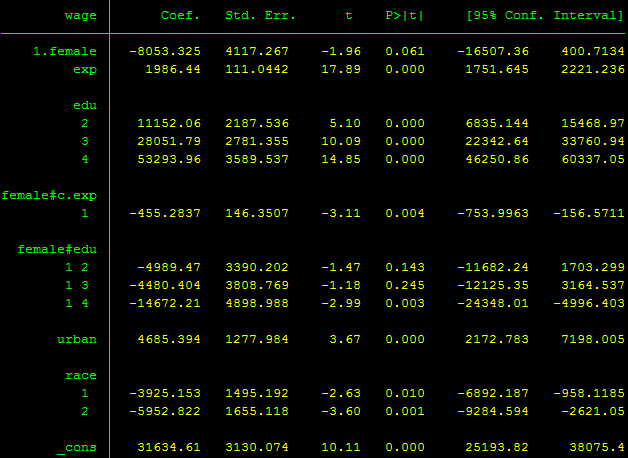This screenshot has height=458, width=628.
Task: Click the exp variable row label
Action: (84, 69)
